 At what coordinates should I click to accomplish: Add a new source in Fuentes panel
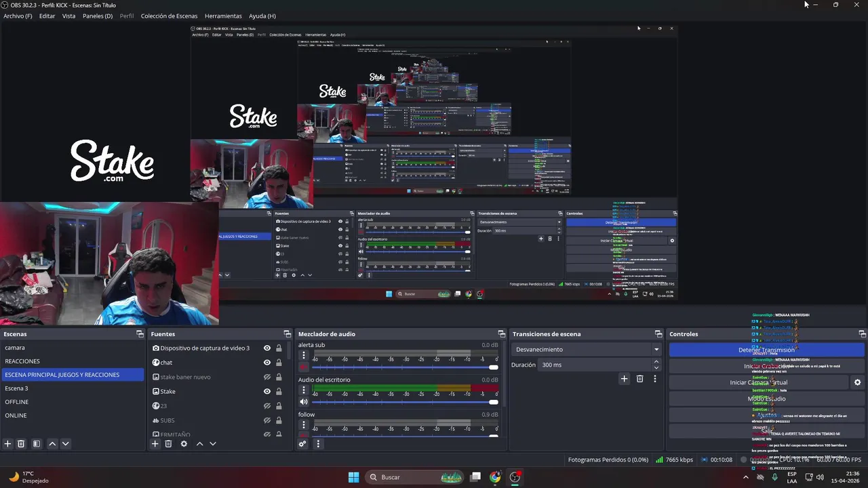(x=155, y=444)
